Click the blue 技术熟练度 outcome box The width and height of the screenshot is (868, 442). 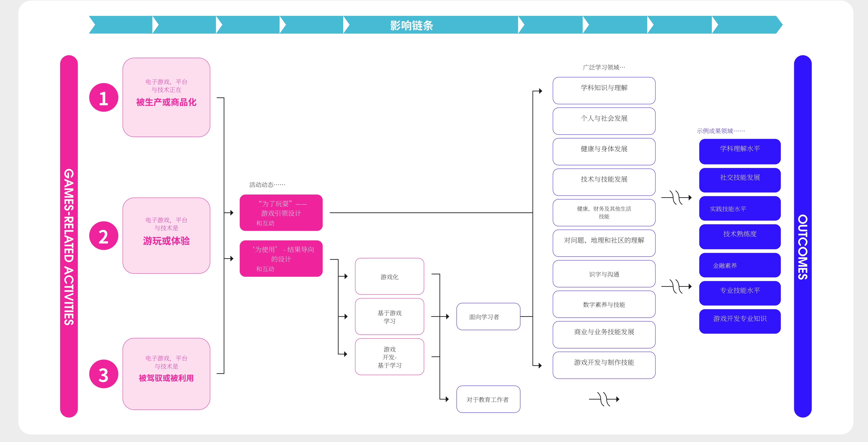click(x=740, y=237)
